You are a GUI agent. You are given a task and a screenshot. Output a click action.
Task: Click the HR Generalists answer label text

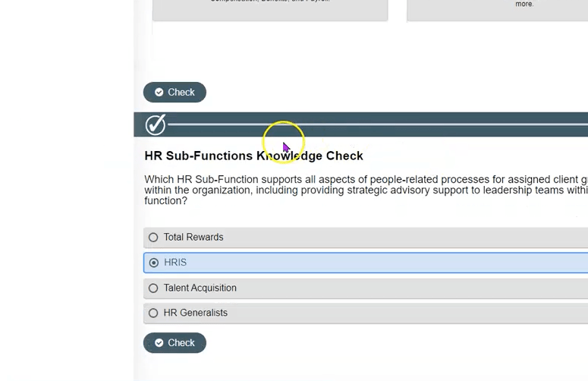click(196, 313)
